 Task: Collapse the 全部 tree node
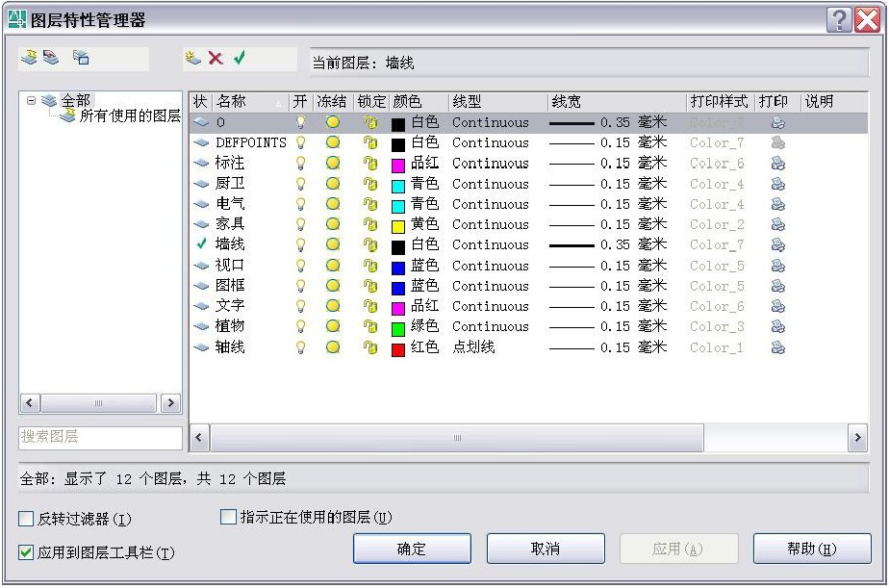coord(31,100)
